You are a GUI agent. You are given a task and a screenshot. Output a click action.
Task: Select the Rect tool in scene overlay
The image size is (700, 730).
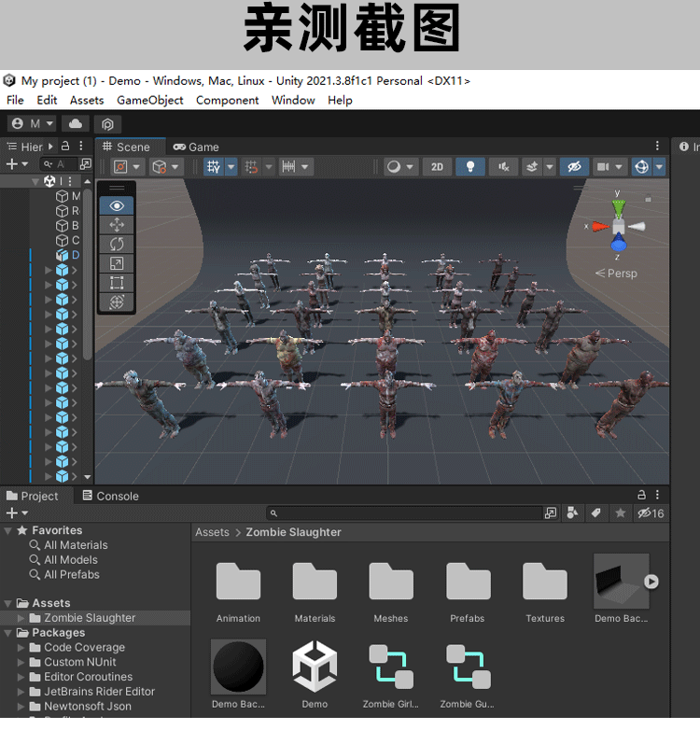coord(117,283)
